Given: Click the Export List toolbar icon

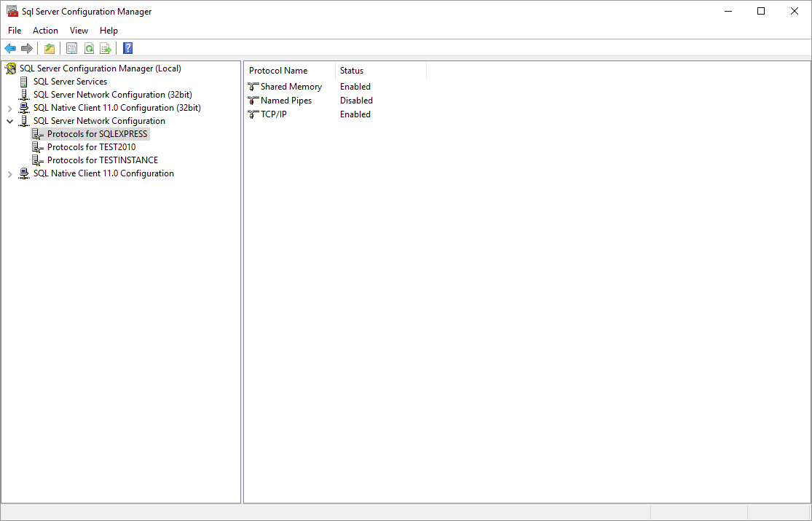Looking at the screenshot, I should [106, 48].
